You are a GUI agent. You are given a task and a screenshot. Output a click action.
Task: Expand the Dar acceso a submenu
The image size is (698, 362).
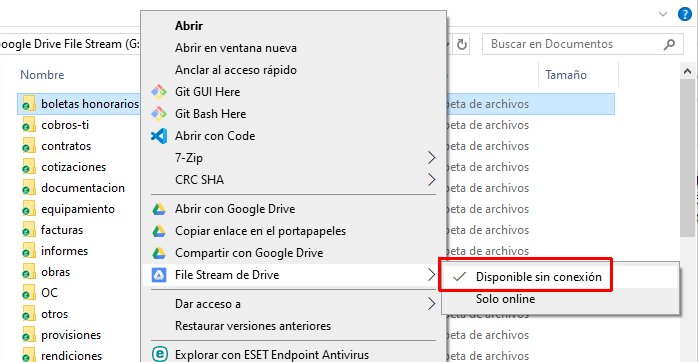click(294, 304)
